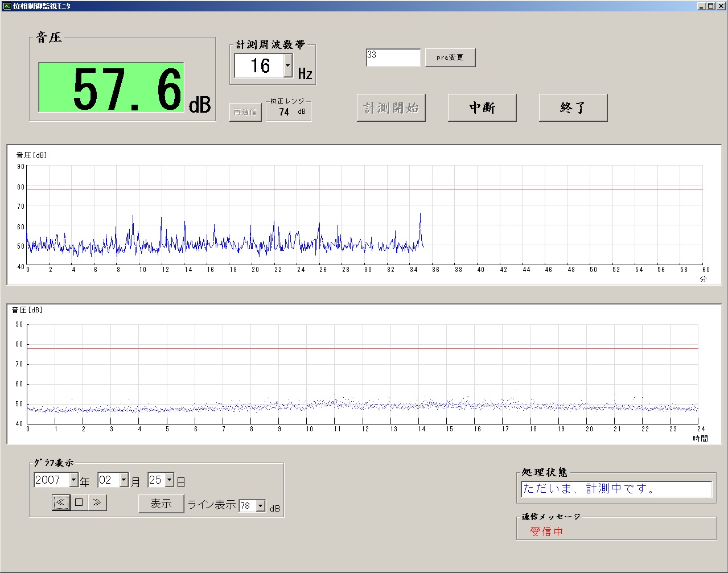Click the グラフ表示 group label

[54, 463]
